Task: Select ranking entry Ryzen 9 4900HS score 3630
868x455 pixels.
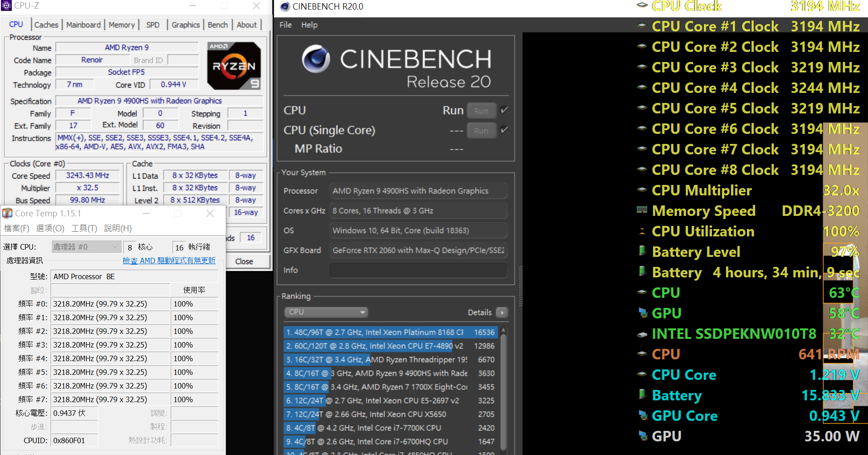Action: (390, 373)
